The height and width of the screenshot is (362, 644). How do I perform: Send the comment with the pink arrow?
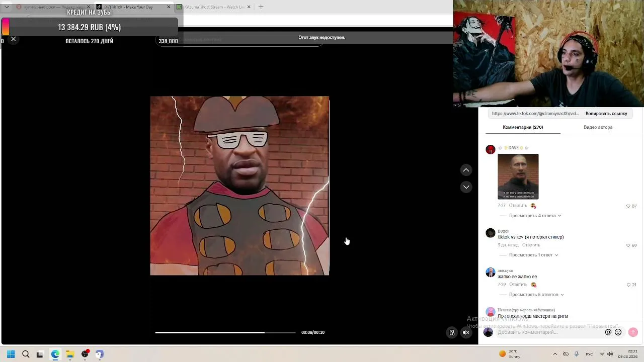pos(633,332)
